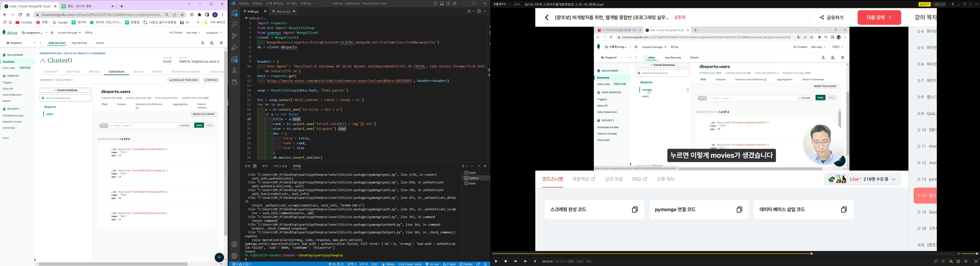Stop the video in the media player
This screenshot has width=980, height=266.
pyautogui.click(x=506, y=261)
